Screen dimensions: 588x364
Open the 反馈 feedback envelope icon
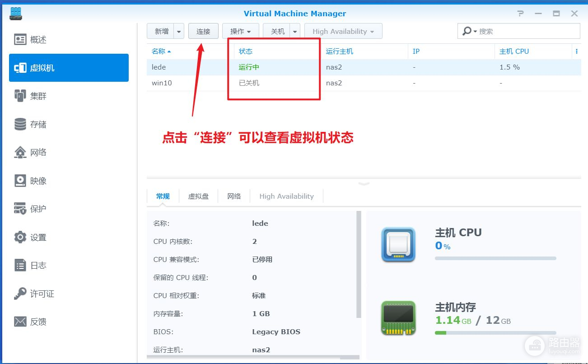pos(20,322)
